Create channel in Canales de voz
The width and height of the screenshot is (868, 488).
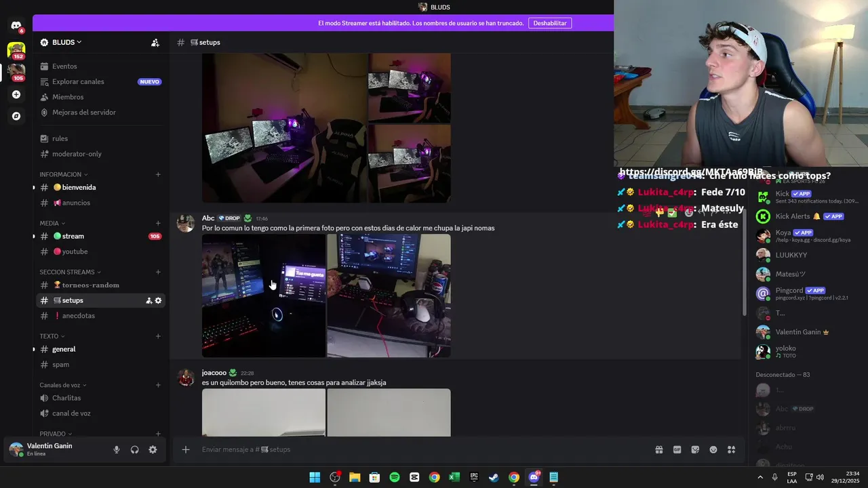tap(158, 385)
